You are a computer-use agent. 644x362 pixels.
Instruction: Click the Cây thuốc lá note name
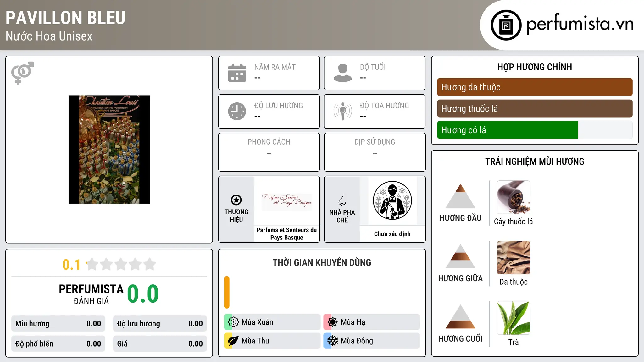[x=514, y=222]
